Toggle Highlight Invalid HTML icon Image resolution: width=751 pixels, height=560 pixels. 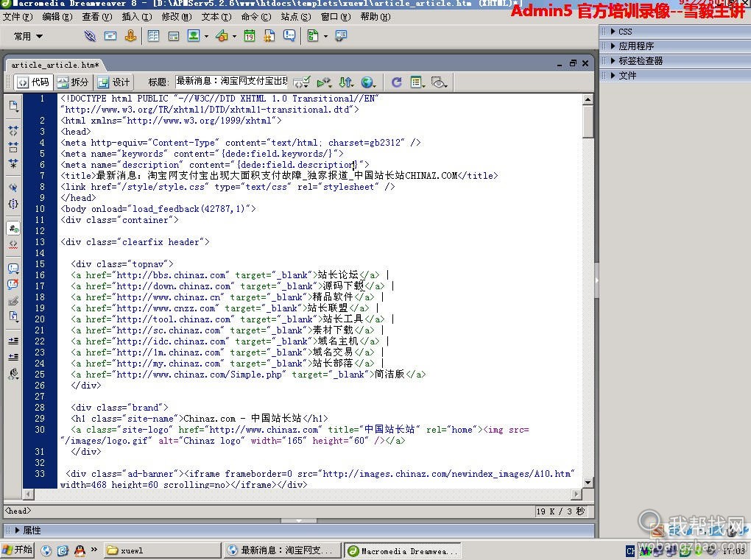click(13, 244)
